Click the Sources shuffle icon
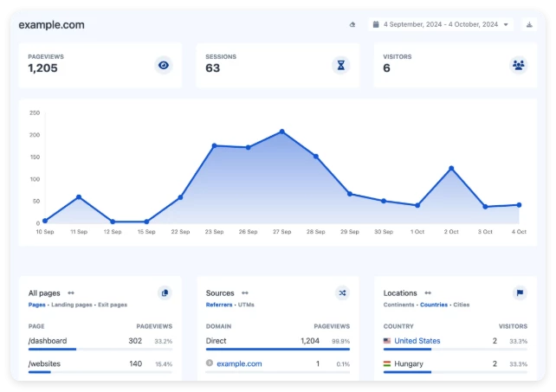The image size is (556, 392). [342, 293]
